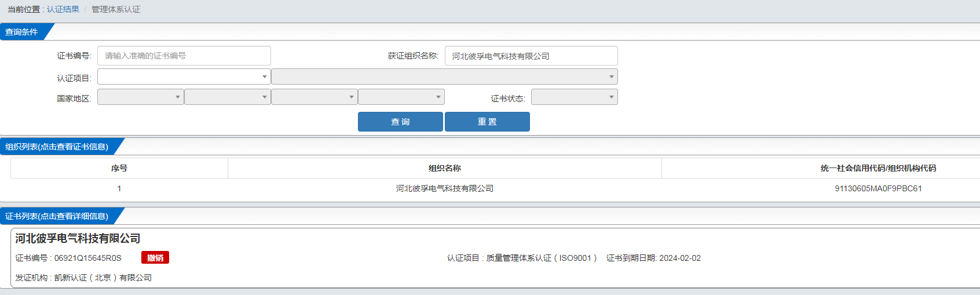Screen dimensions: 980x295
Task: Click the 证书列表 panel header
Action: (57, 216)
